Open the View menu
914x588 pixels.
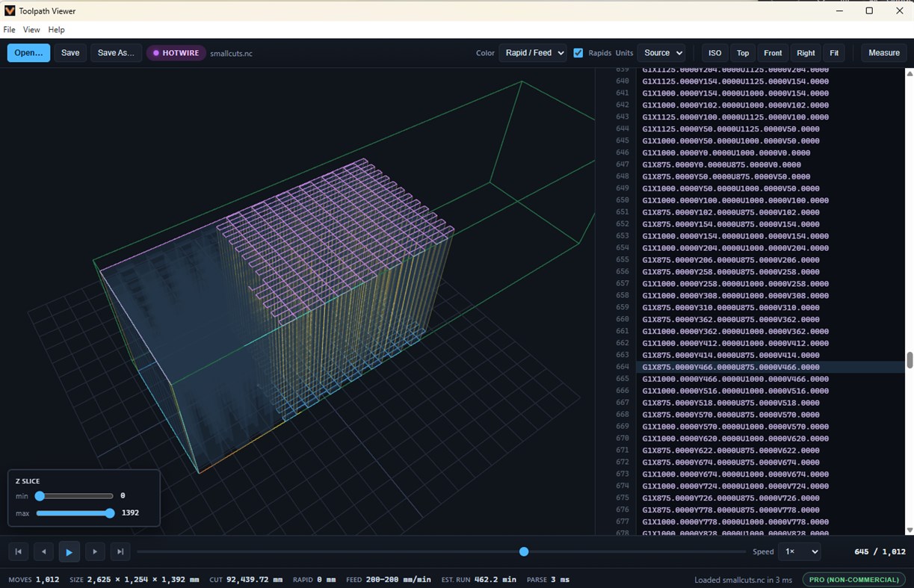pos(31,30)
